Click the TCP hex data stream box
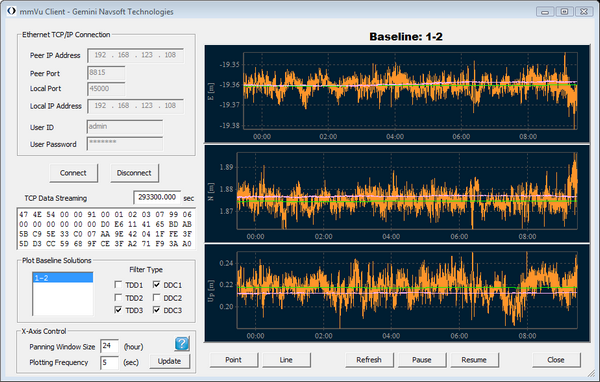The width and height of the screenshot is (600, 382). point(106,229)
